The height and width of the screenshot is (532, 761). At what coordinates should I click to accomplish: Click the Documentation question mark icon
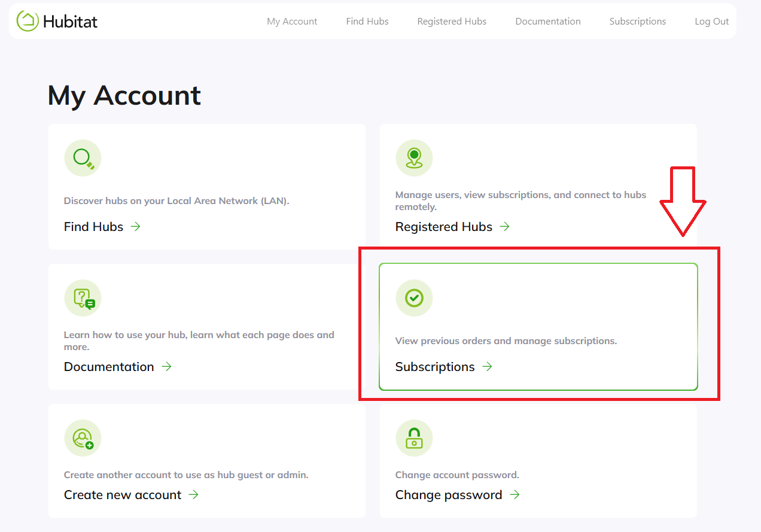point(83,298)
